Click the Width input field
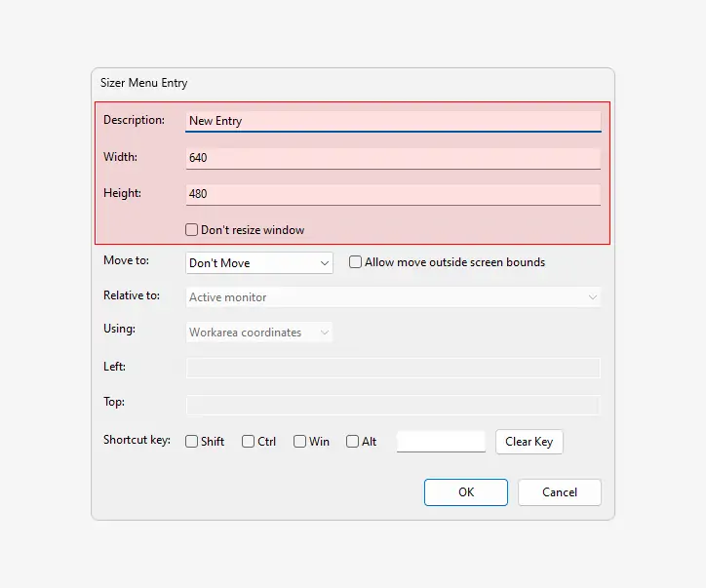 (x=392, y=158)
